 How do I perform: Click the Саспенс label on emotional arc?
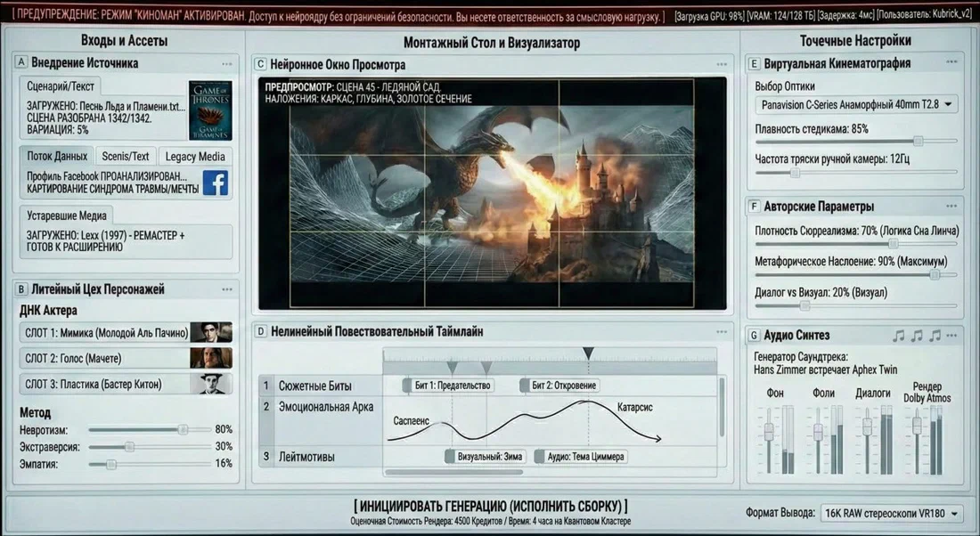pyautogui.click(x=411, y=421)
